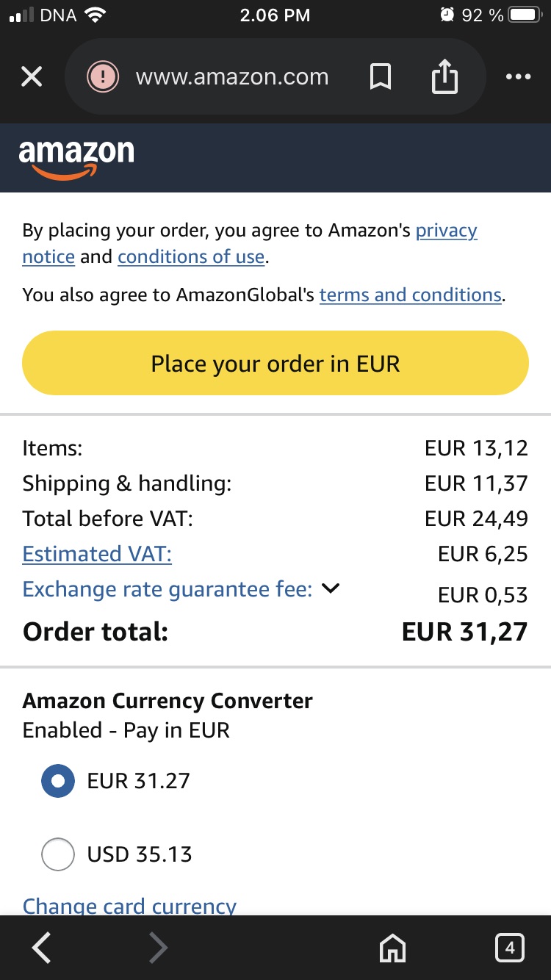Open the privacy notice link
Image resolution: width=551 pixels, height=980 pixels.
(x=446, y=231)
